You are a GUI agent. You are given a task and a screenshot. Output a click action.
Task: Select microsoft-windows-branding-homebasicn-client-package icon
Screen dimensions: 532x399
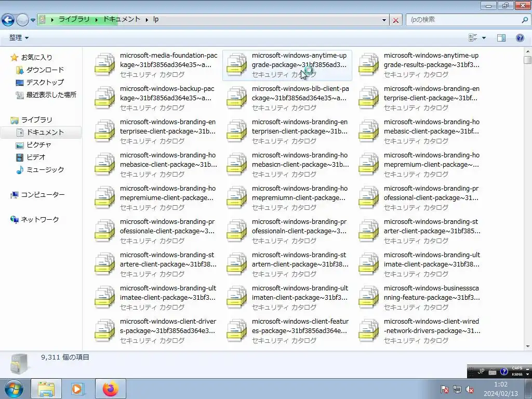pyautogui.click(x=236, y=164)
